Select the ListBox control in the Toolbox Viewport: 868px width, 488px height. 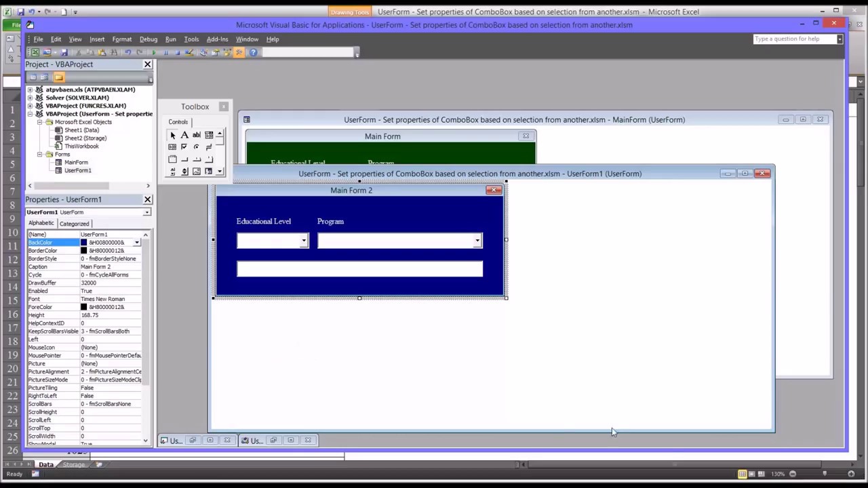tap(172, 147)
